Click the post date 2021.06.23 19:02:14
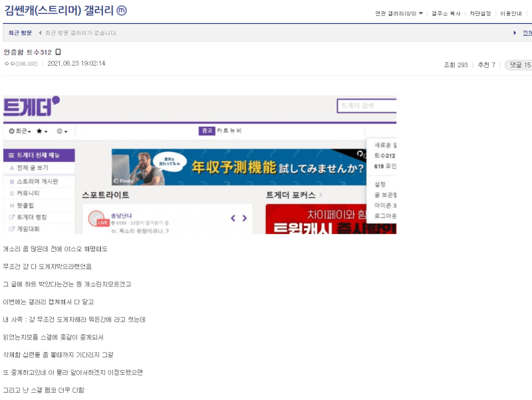 pyautogui.click(x=76, y=63)
